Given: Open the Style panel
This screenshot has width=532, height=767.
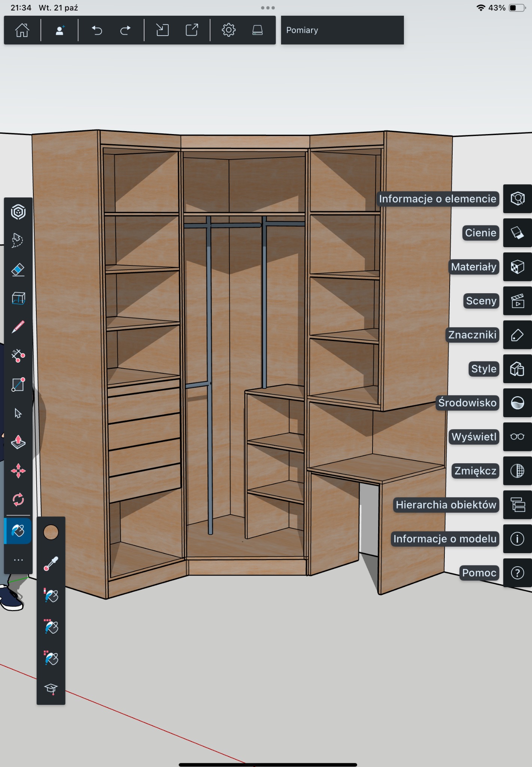Looking at the screenshot, I should [517, 369].
